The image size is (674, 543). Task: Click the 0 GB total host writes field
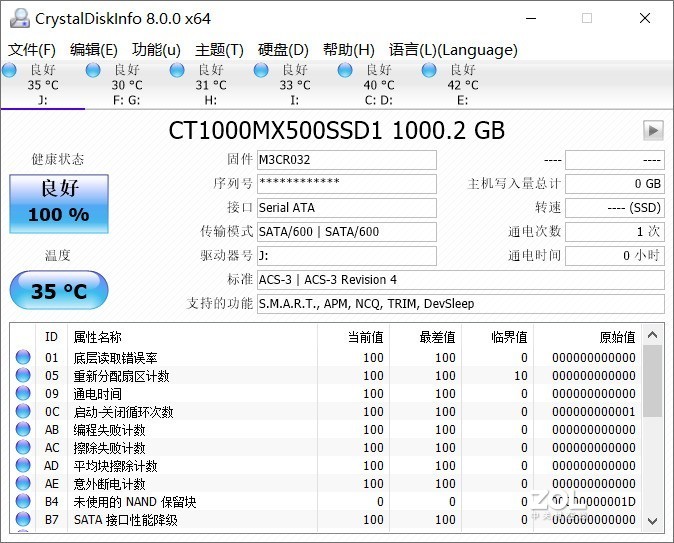(x=615, y=184)
